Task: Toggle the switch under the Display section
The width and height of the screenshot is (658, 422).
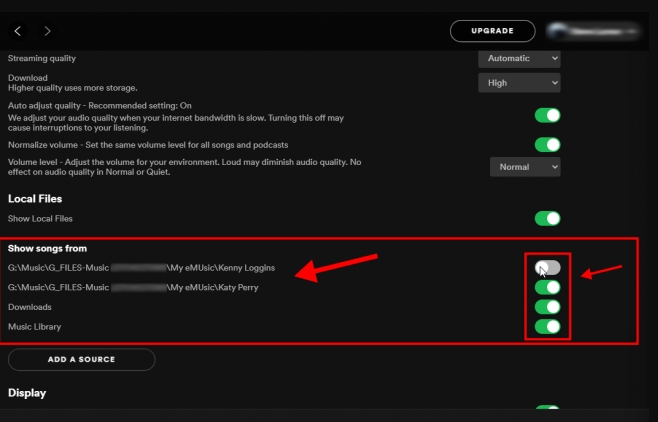Action: (547, 410)
